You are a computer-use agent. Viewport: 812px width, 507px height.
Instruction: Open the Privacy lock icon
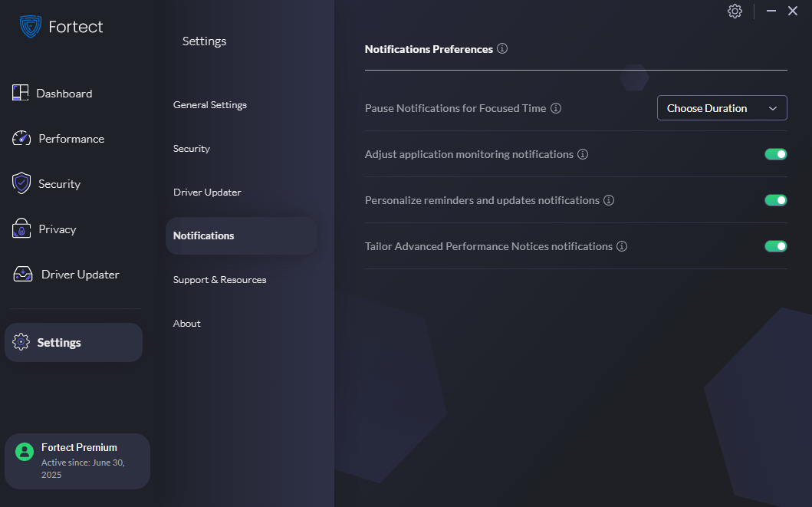tap(20, 229)
